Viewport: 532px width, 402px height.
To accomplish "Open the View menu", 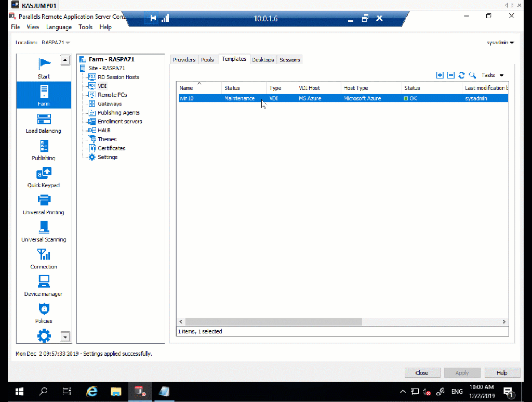I will click(33, 27).
